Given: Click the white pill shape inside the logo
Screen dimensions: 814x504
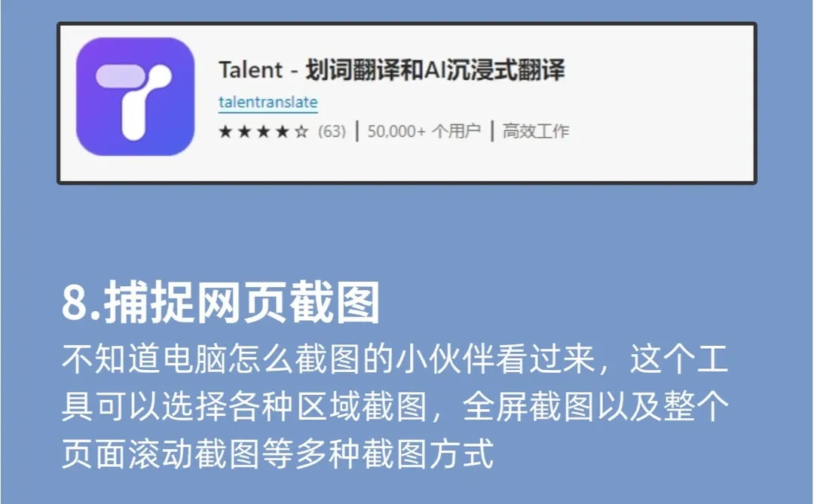Looking at the screenshot, I should coord(121,76).
